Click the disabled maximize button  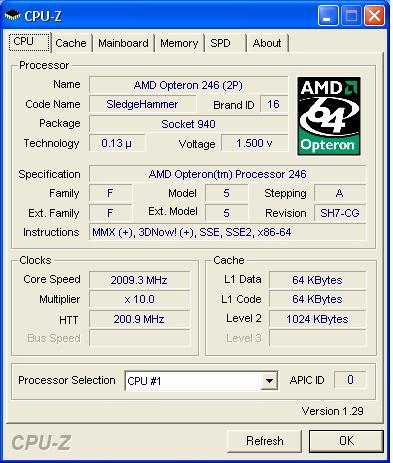[x=351, y=16]
